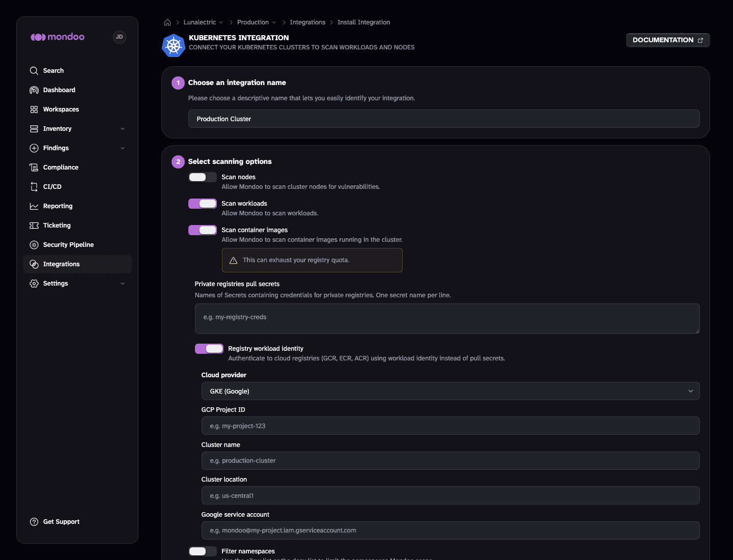Click the integration name input field

(444, 119)
